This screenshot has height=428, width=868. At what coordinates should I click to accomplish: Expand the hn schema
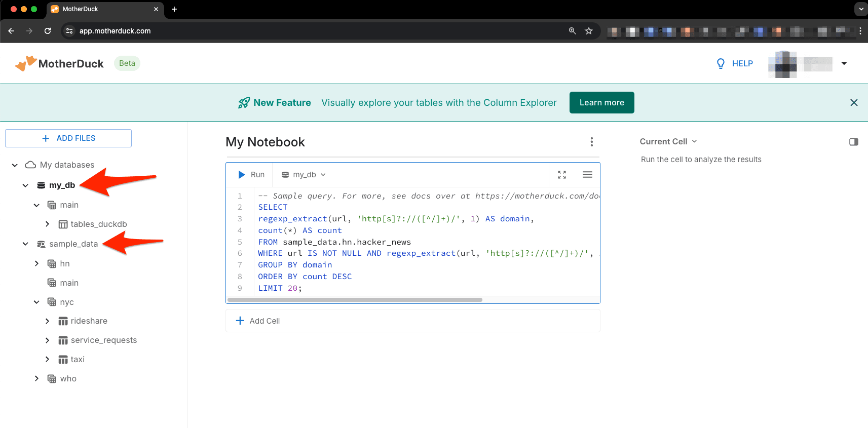pos(36,263)
